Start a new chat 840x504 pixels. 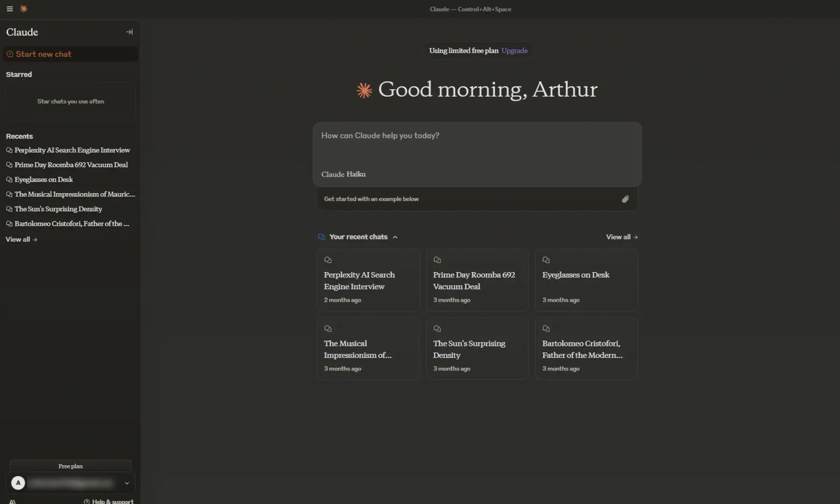pos(43,54)
